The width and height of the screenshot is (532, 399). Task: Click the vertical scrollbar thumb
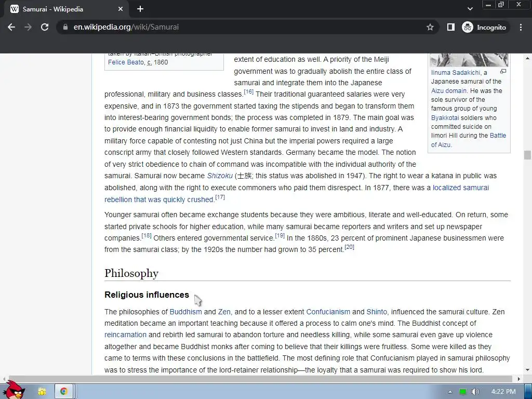point(527,155)
